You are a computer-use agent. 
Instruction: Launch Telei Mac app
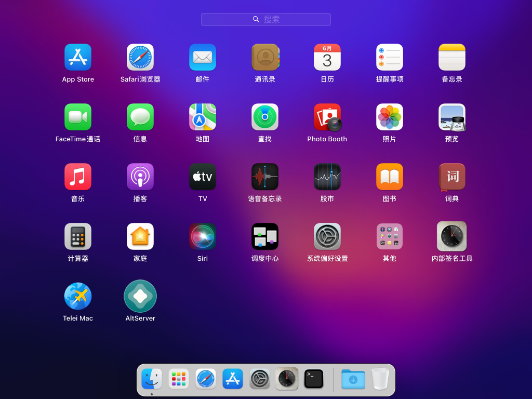(78, 296)
